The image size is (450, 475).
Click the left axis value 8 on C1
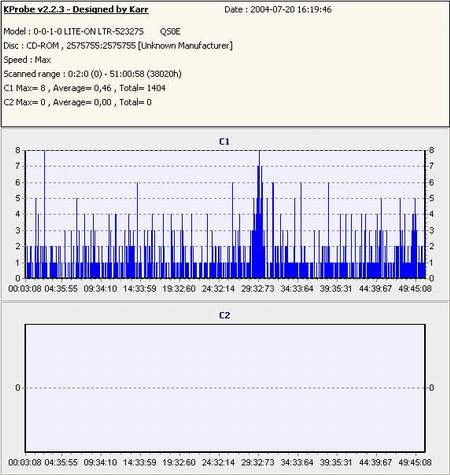point(18,150)
